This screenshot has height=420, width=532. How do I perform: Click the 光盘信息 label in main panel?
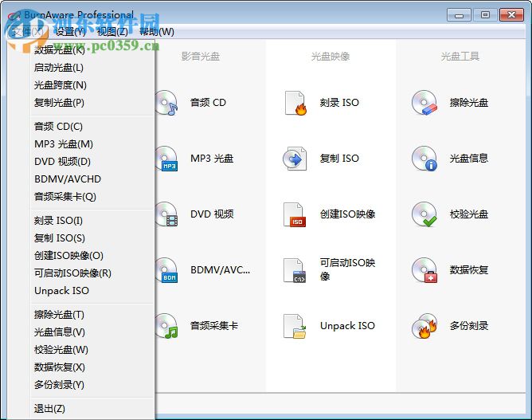pos(469,159)
